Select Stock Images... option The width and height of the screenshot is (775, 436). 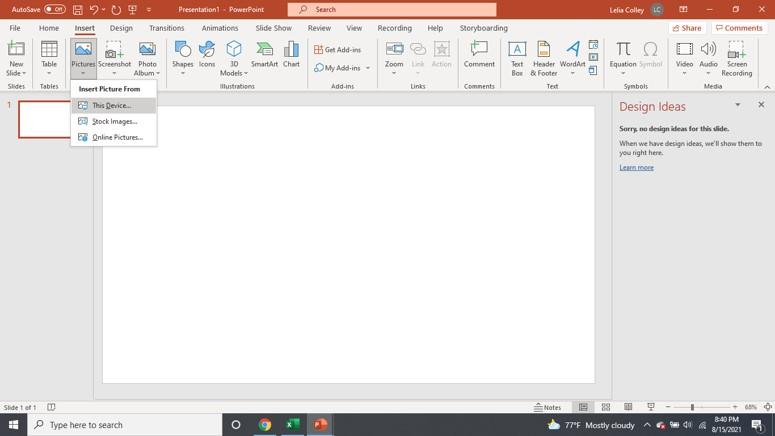tap(114, 121)
